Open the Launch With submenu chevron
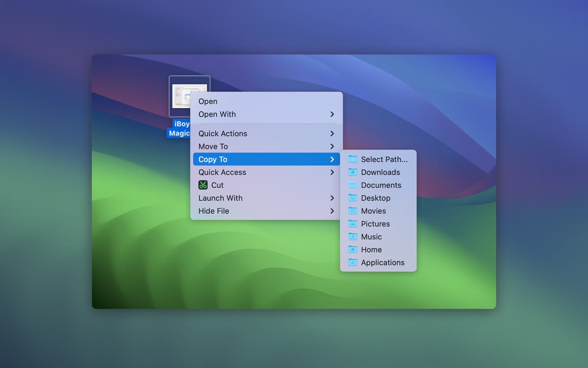Viewport: 588px width, 368px height. coord(332,198)
